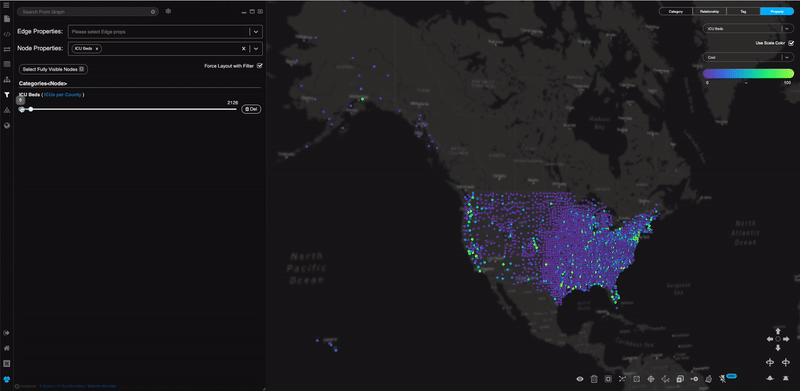This screenshot has width=800, height=391.
Task: Go to the home sidebar icon
Action: [x=7, y=348]
